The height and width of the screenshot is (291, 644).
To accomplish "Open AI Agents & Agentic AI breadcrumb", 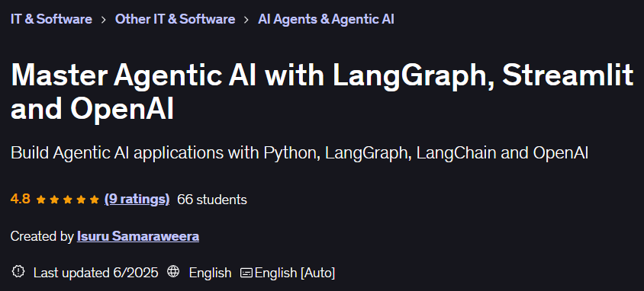I will coord(326,19).
